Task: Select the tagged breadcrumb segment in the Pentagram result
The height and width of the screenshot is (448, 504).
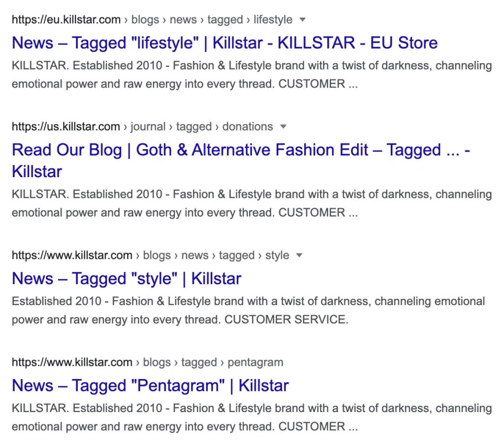Action: [199, 362]
